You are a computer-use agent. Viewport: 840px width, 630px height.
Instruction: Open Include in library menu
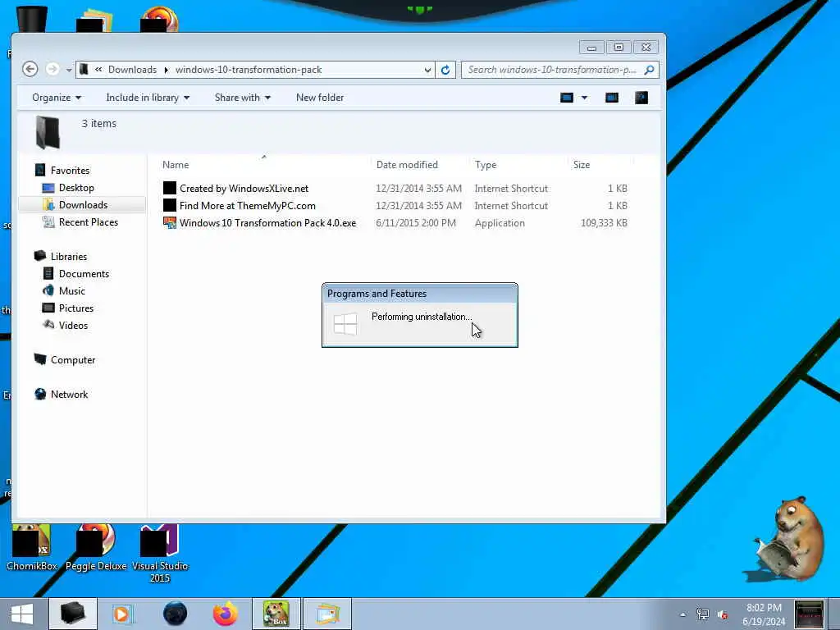coord(148,98)
